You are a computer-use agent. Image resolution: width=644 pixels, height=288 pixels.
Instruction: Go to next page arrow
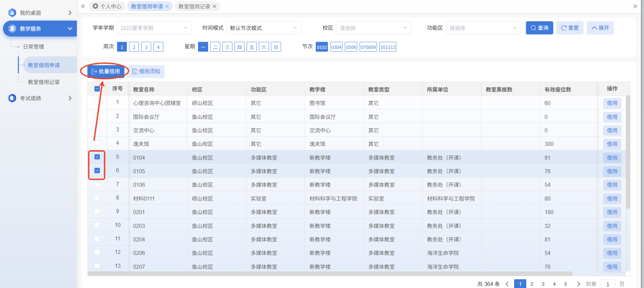click(579, 284)
